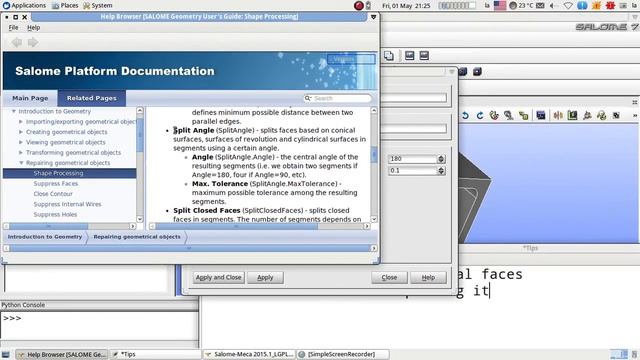640x360 pixels.
Task: Switch to Related Pages tab
Action: [92, 98]
